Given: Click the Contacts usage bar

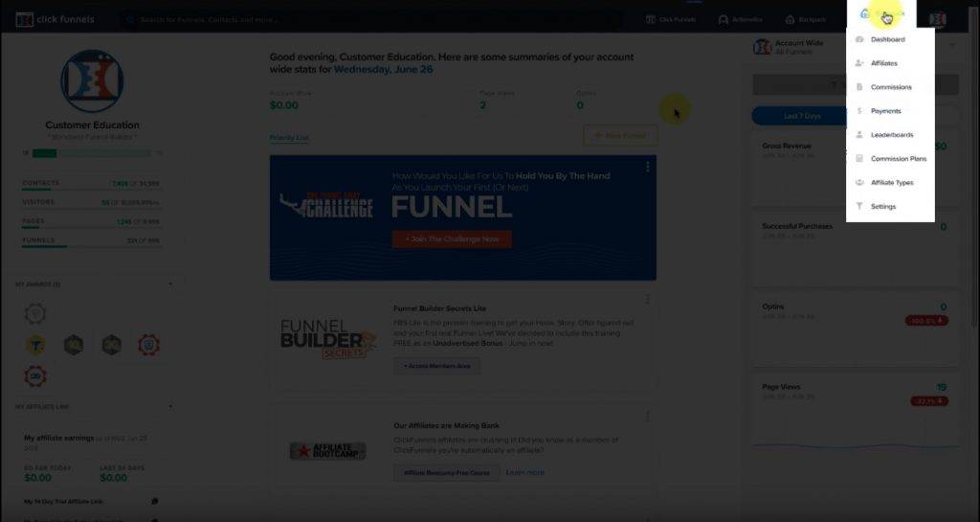Looking at the screenshot, I should point(92,189).
